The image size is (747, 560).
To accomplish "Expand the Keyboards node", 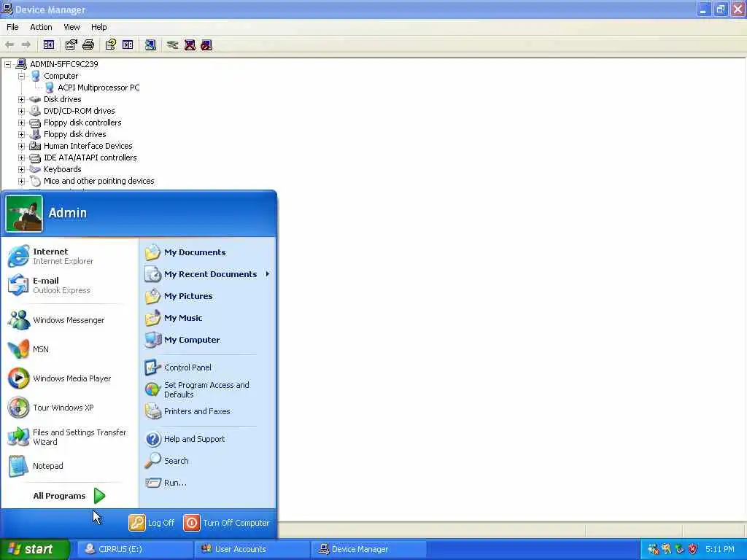I will [x=21, y=169].
